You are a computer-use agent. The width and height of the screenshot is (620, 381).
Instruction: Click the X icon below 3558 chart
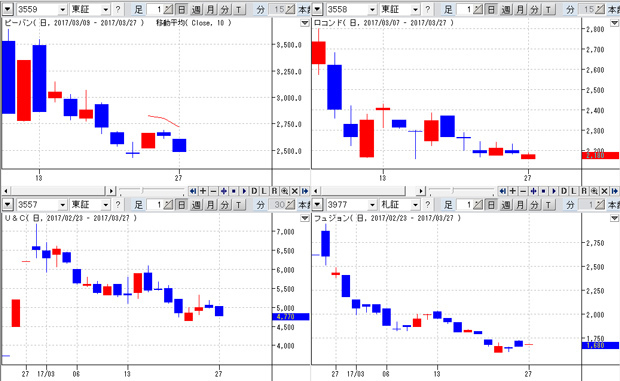click(604, 191)
